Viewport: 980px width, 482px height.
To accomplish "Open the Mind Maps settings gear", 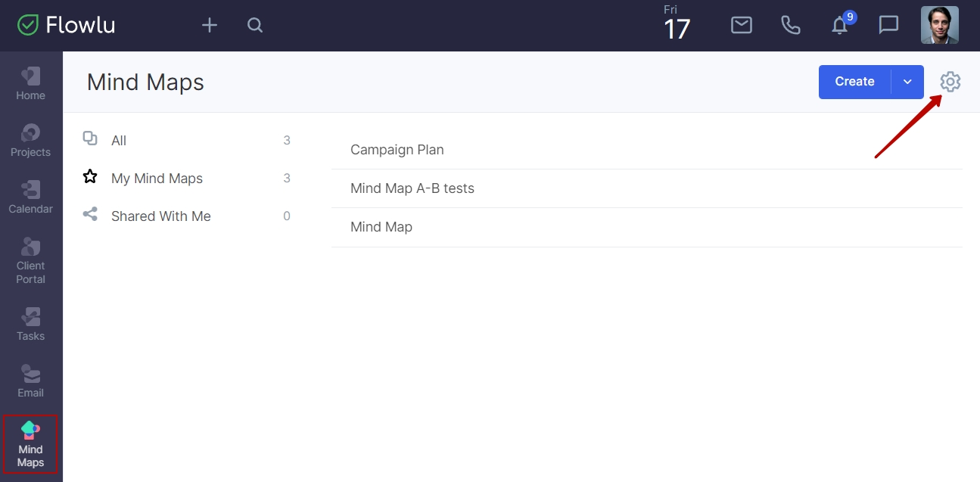I will click(x=950, y=82).
